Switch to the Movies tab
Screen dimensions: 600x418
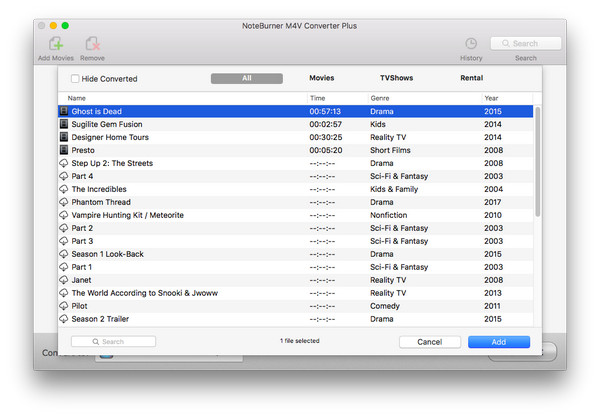(322, 78)
